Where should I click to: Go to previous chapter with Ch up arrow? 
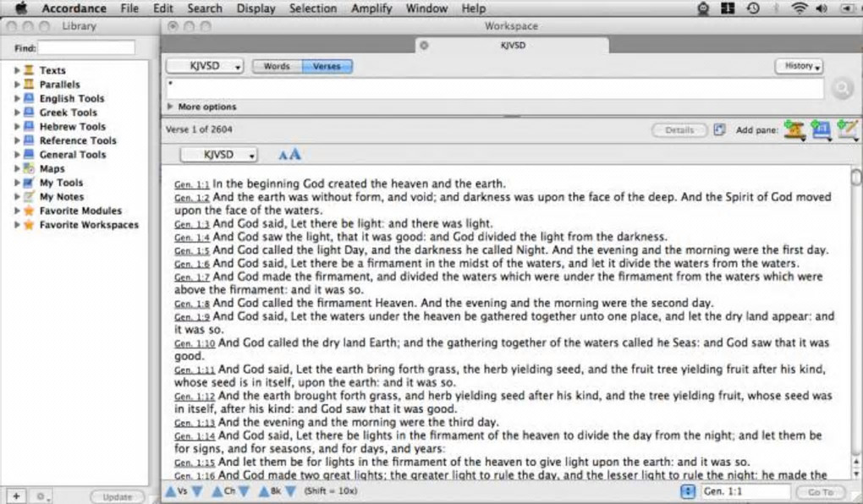click(217, 490)
